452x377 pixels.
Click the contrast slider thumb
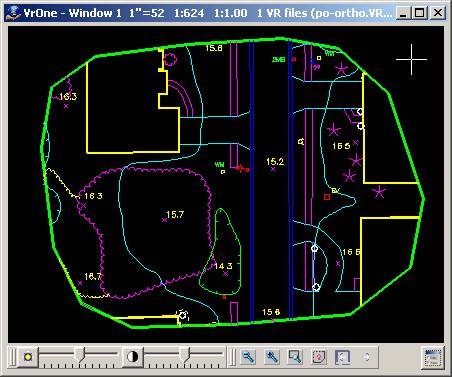184,355
